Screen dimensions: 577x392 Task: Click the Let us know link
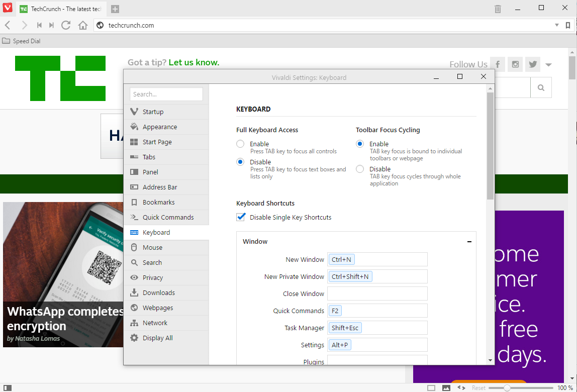pos(194,62)
